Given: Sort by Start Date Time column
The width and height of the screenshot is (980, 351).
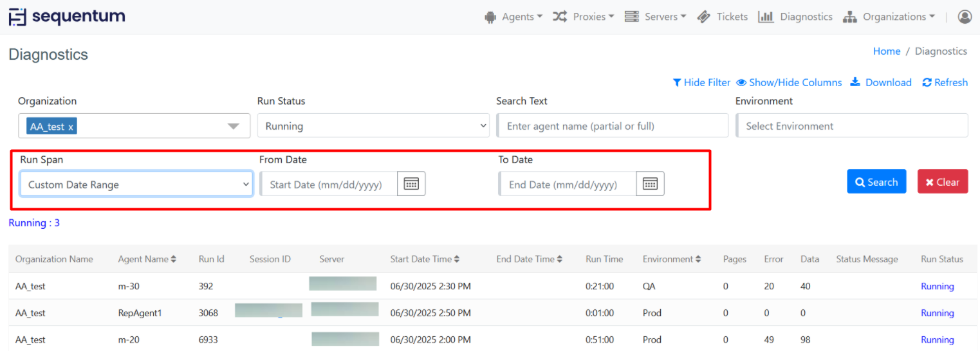Looking at the screenshot, I should point(425,259).
